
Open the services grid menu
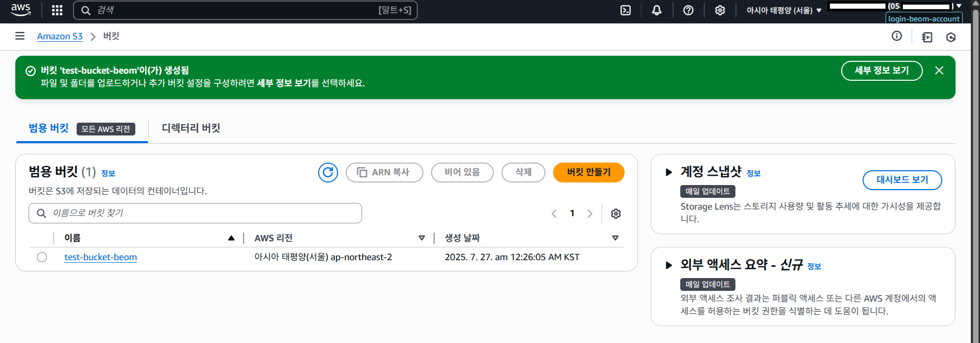pyautogui.click(x=57, y=10)
